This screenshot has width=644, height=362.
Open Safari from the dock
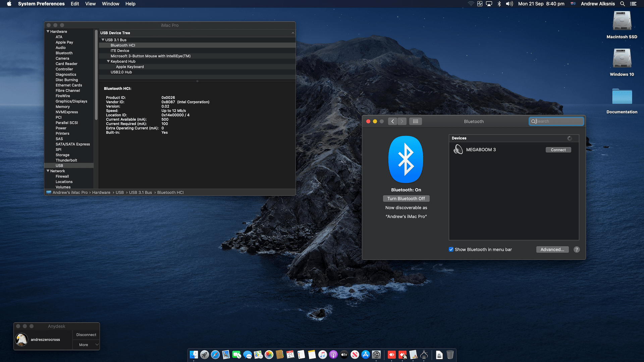pos(215,355)
